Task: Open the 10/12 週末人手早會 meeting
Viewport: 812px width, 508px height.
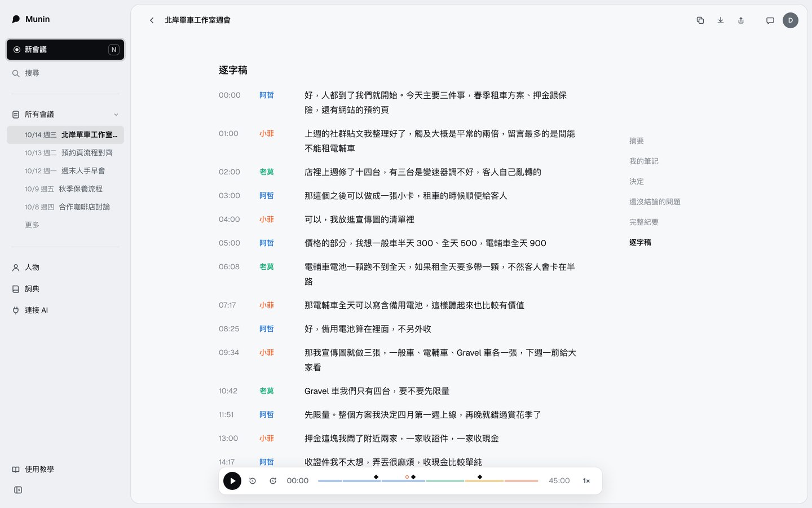Action: [65, 171]
